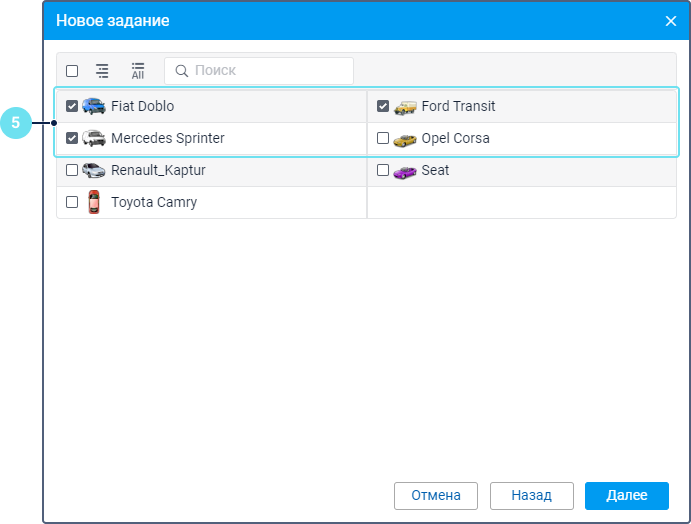
Task: Cancel with the Отмена button
Action: pos(436,495)
